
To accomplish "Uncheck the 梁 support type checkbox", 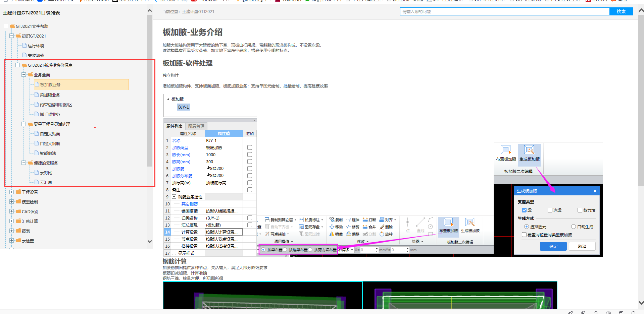I will (x=524, y=210).
